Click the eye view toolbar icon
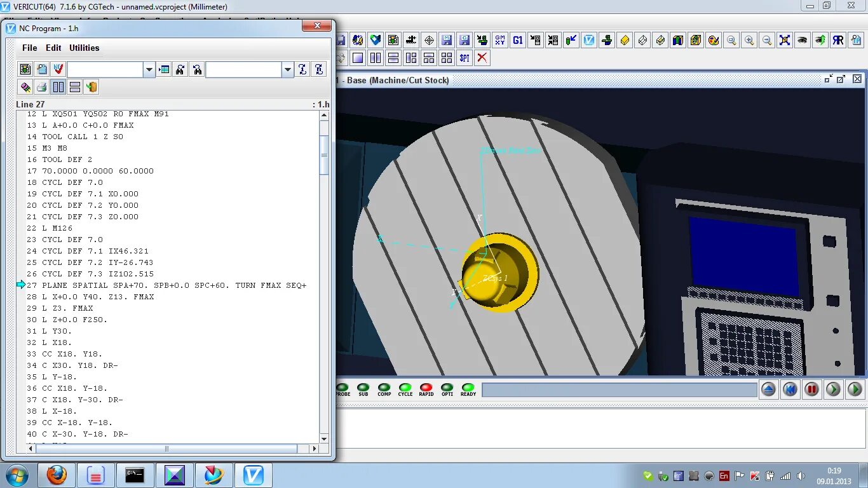868x488 pixels. pos(803,40)
